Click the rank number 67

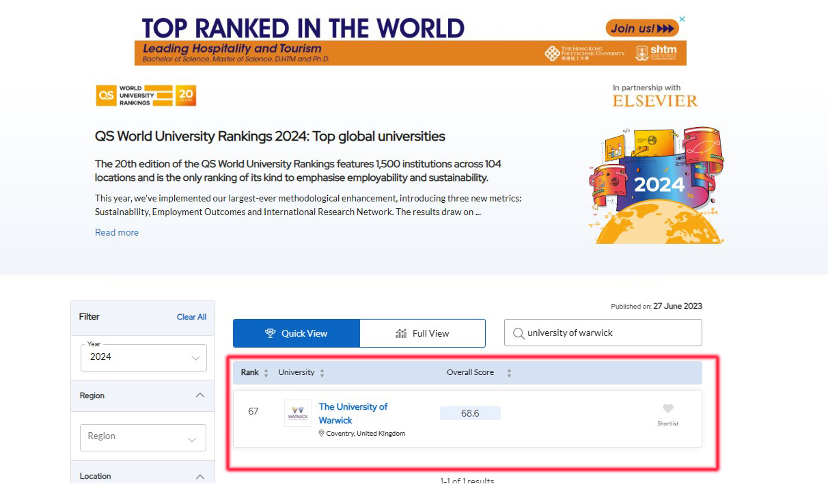pyautogui.click(x=253, y=412)
